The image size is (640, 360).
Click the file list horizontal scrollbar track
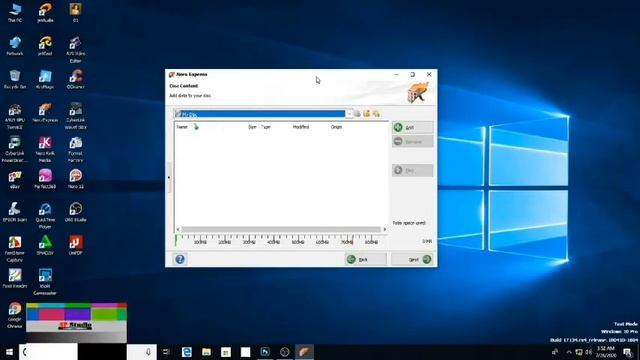click(281, 229)
